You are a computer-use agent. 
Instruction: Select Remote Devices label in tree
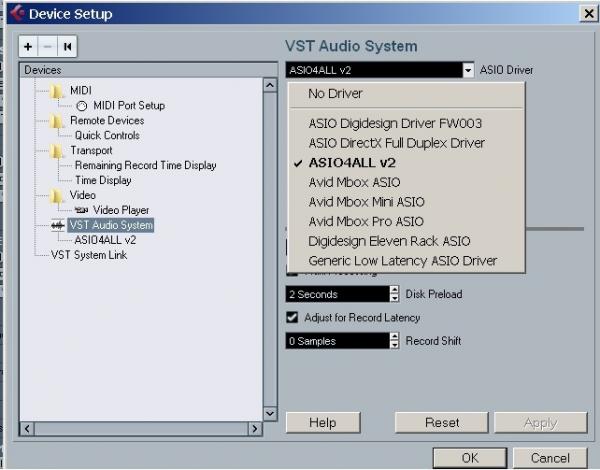tap(107, 121)
